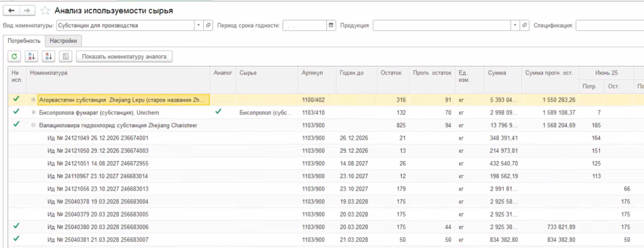Screen dimensions: 644x248
Task: Click the back navigation arrow
Action: tap(11, 11)
